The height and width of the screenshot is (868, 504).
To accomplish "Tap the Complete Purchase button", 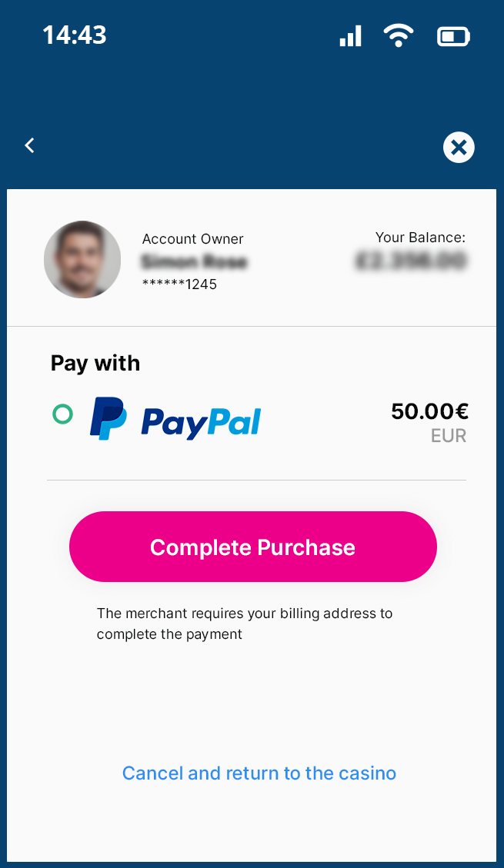I will pyautogui.click(x=253, y=547).
